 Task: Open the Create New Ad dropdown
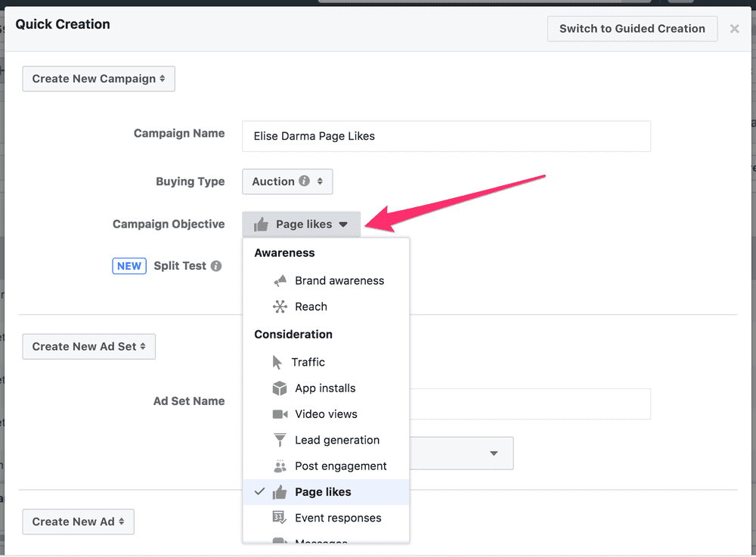pos(78,521)
